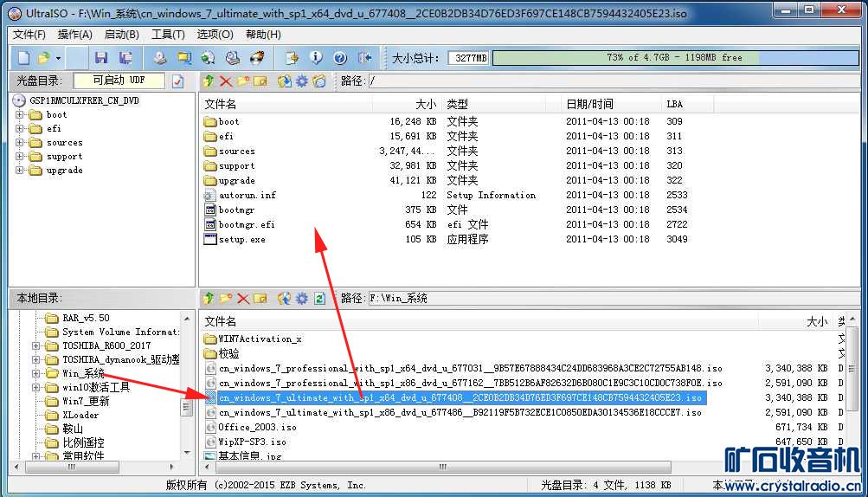This screenshot has height=497, width=868.
Task: Click the Make CD/DVD image drive icon
Action: click(x=161, y=58)
